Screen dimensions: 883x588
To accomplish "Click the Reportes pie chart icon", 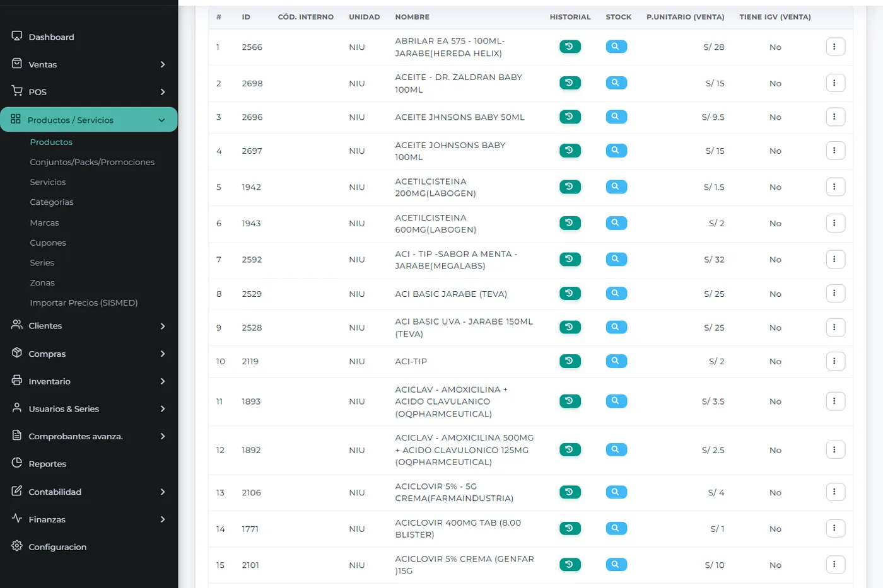I will [x=17, y=463].
